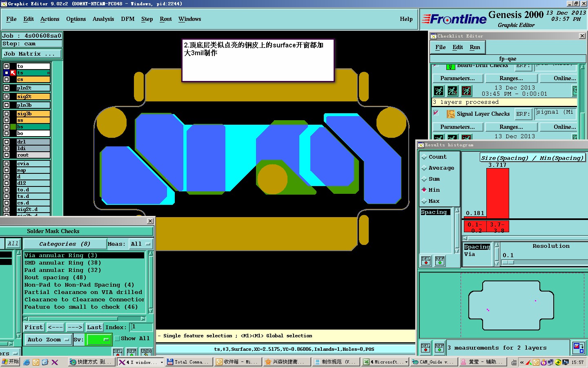Click the first run icon under Board-Drill Checks

439,91
